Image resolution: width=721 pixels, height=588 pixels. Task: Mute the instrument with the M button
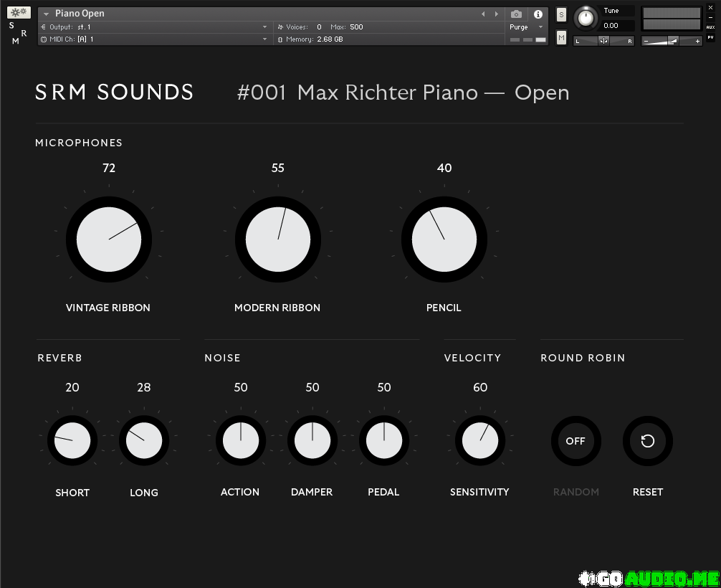(561, 37)
